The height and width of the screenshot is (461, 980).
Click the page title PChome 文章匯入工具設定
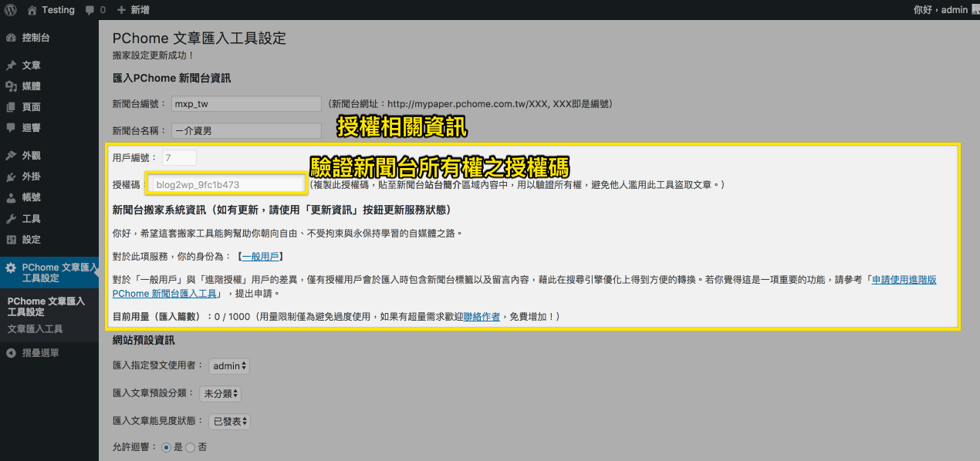tap(199, 39)
